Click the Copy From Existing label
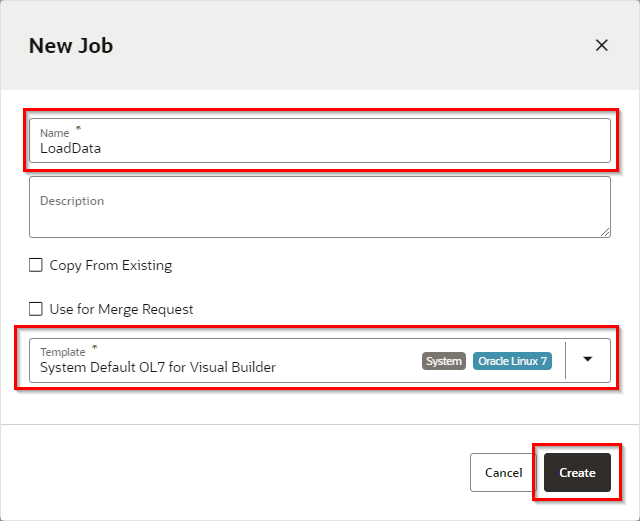This screenshot has height=521, width=640. (x=110, y=265)
